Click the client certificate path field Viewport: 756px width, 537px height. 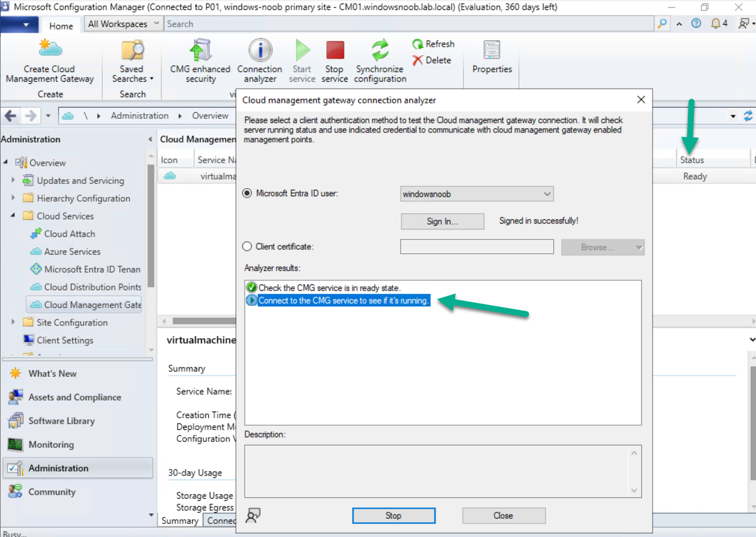tap(477, 247)
